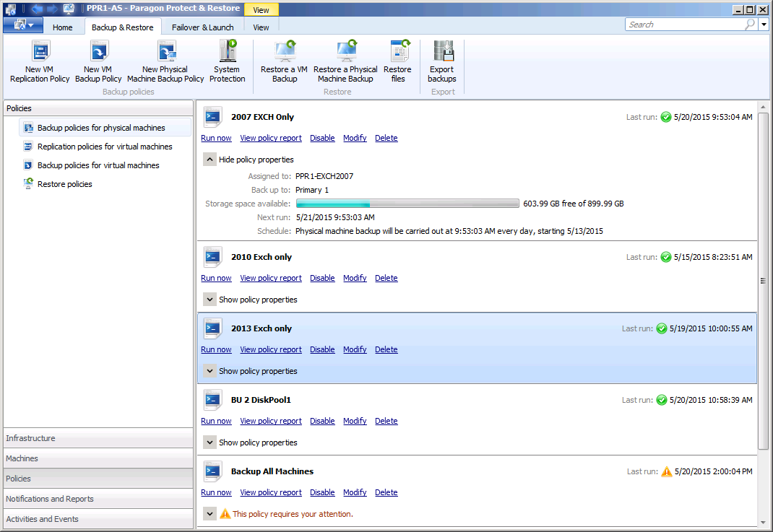
Task: Select Backup policies for physical machines
Action: (105, 128)
